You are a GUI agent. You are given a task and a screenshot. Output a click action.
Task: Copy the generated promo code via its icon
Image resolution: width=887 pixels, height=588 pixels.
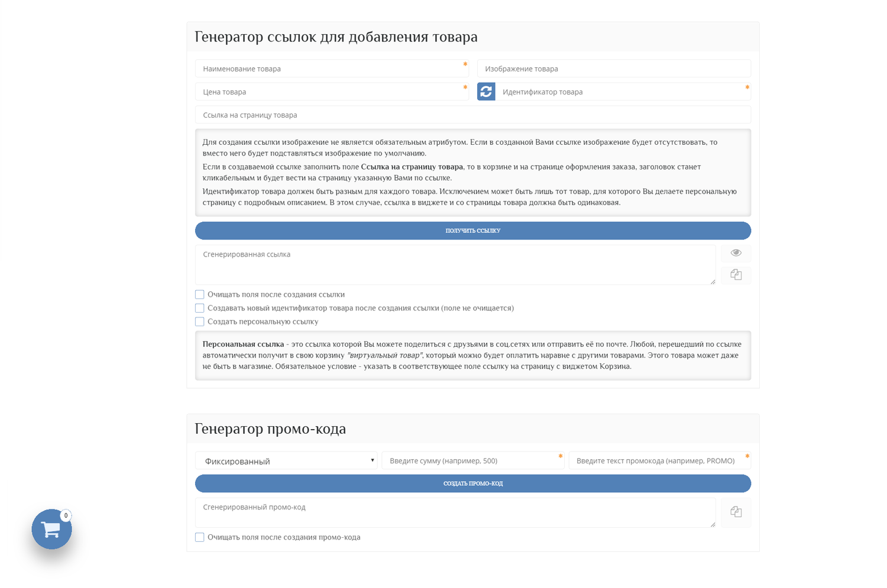736,512
